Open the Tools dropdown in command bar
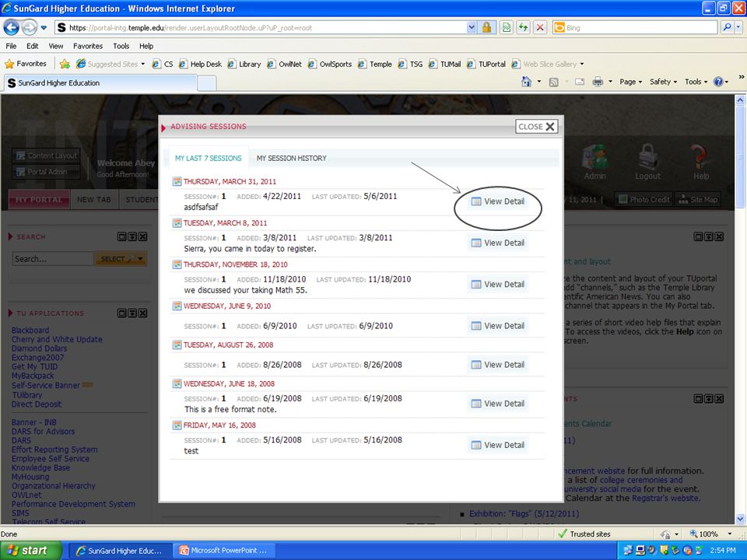747x560 pixels. tap(696, 82)
